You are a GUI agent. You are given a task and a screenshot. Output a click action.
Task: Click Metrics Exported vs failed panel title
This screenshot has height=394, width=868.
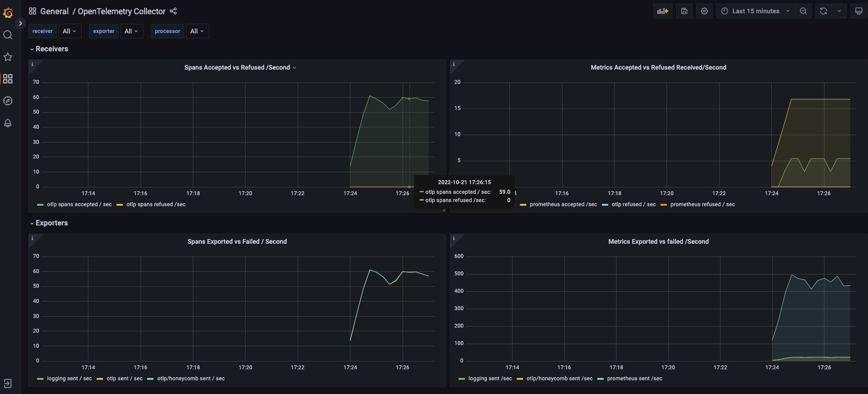point(658,241)
